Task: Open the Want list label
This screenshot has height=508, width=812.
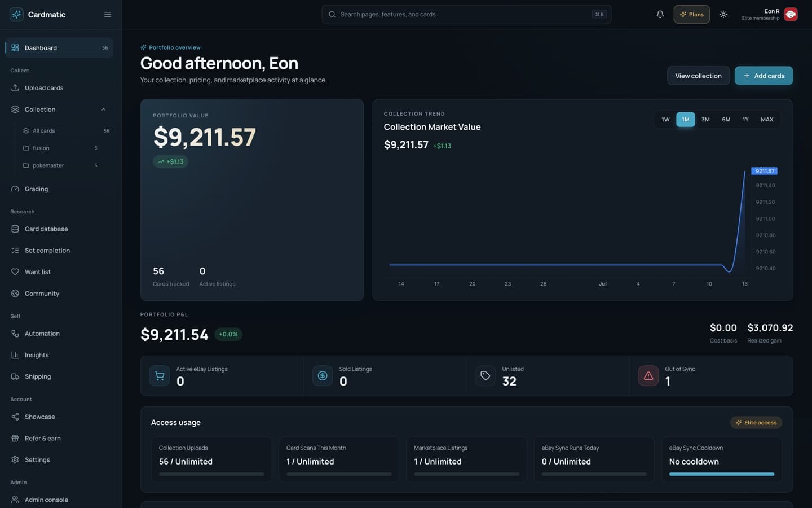Action: pyautogui.click(x=38, y=272)
